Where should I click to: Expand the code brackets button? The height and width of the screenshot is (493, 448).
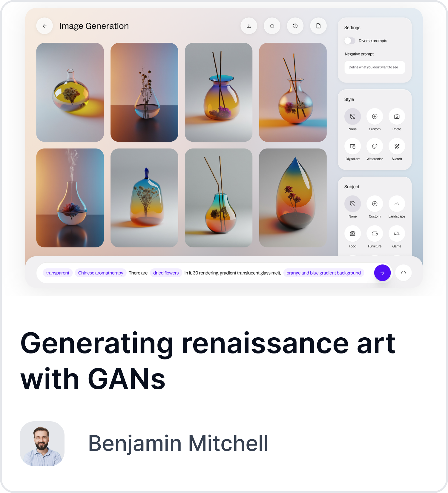click(403, 273)
